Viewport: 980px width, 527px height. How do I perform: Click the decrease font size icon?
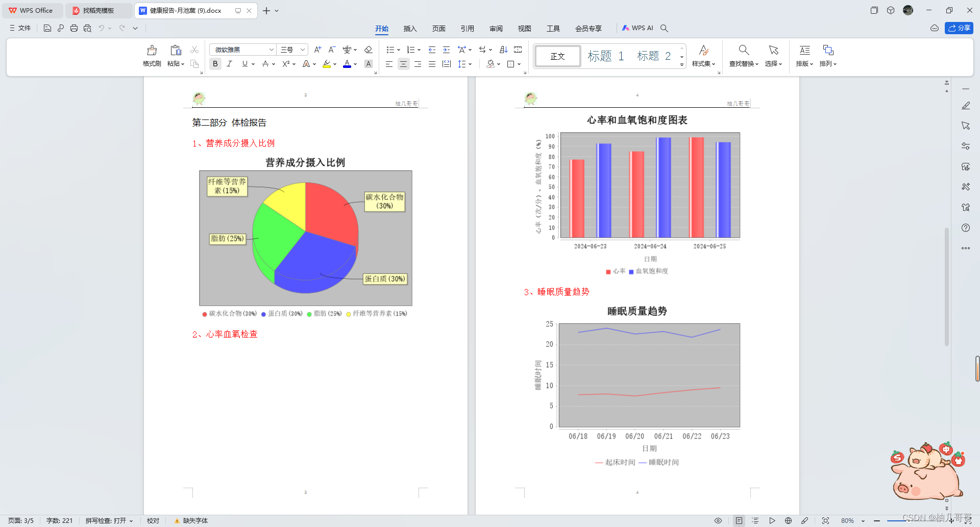coord(332,50)
